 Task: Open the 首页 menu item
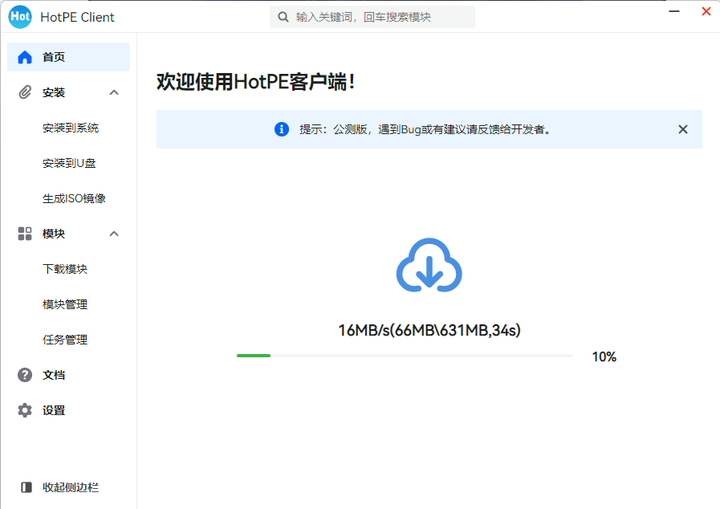click(68, 57)
